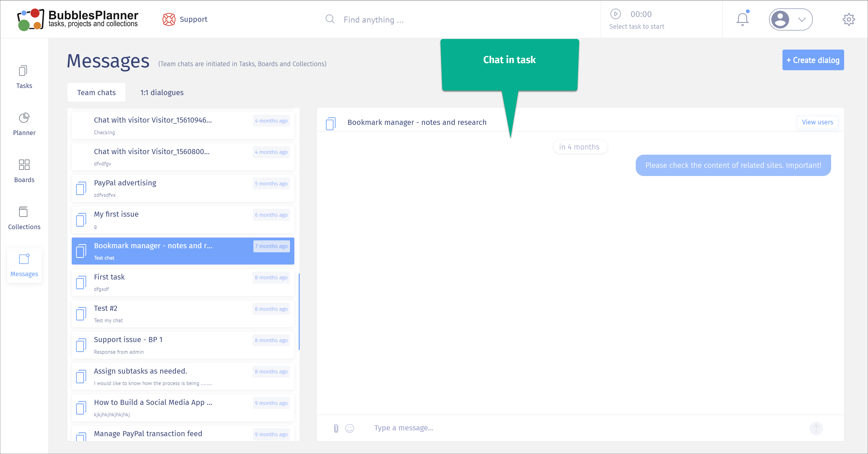Open the Planner pie-chart icon
The height and width of the screenshot is (454, 868).
click(24, 118)
